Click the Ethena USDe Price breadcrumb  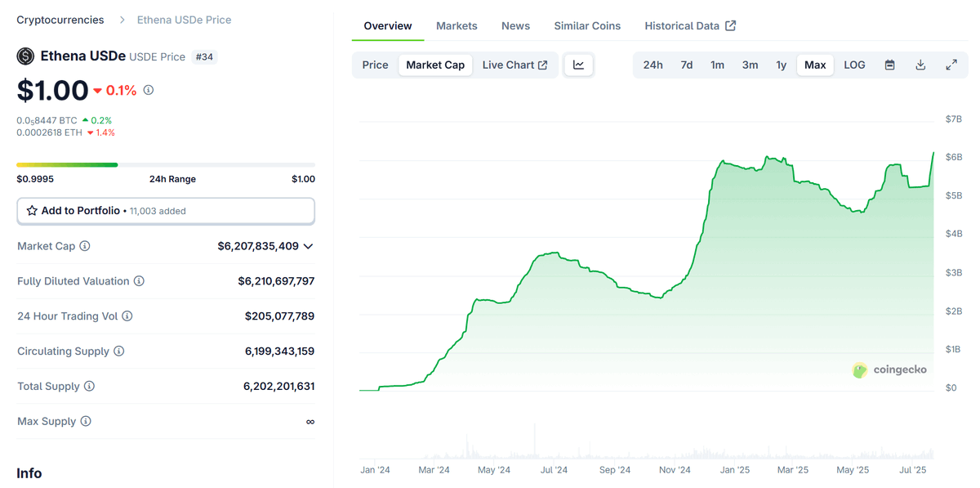(x=184, y=20)
